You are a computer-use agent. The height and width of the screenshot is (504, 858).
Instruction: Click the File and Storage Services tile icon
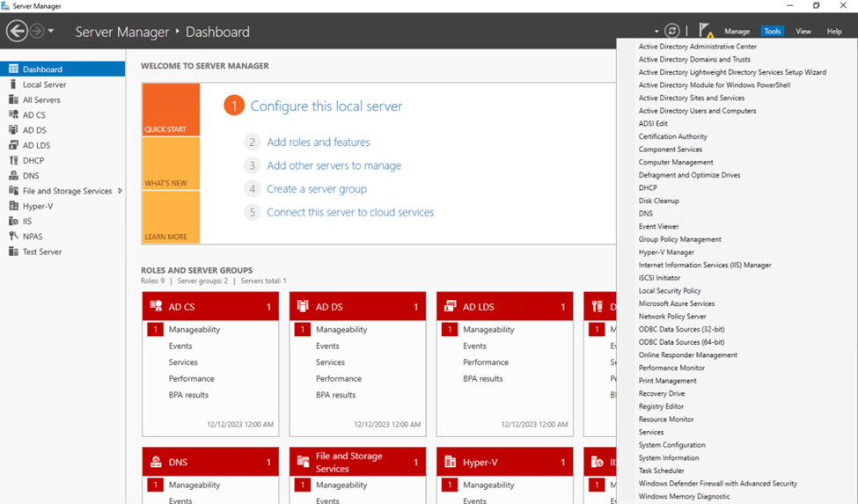303,462
